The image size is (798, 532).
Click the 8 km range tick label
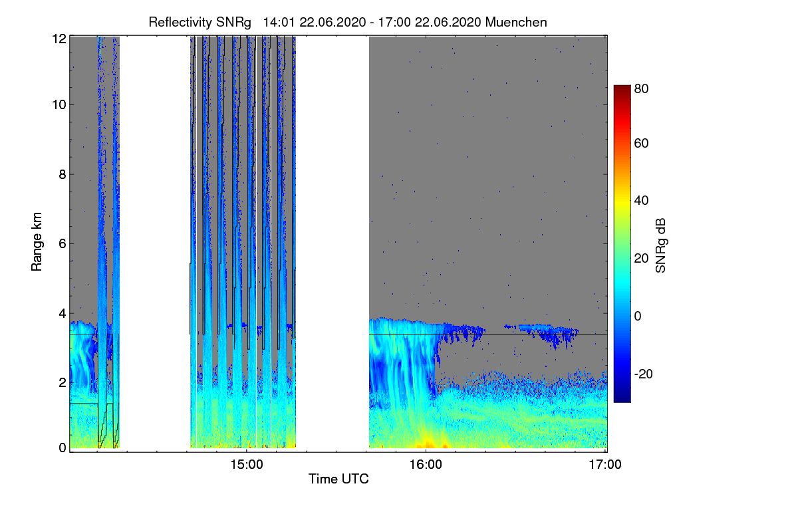[x=63, y=175]
